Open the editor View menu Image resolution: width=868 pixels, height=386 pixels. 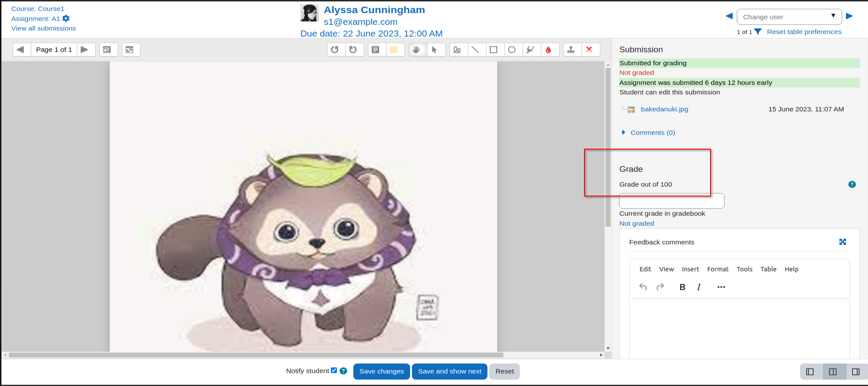coord(666,269)
